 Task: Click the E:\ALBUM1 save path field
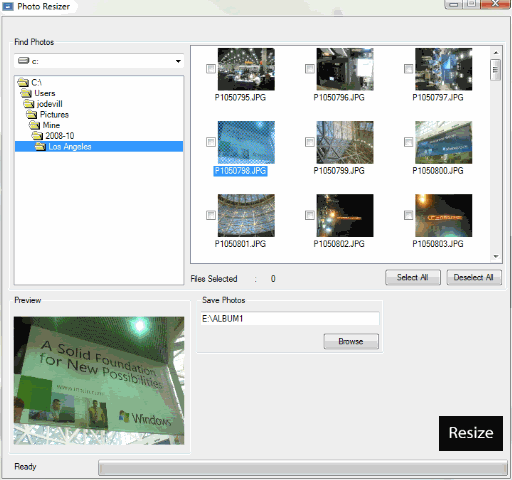(290, 318)
